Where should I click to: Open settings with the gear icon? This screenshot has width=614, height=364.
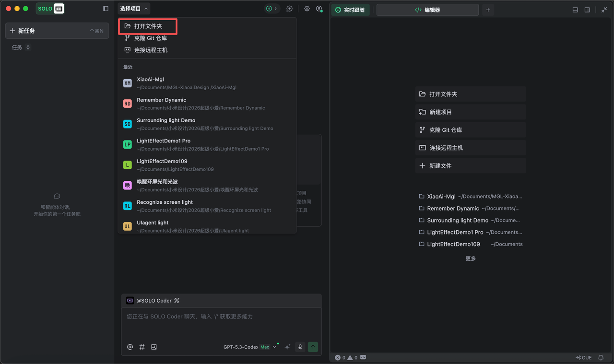pos(307,9)
